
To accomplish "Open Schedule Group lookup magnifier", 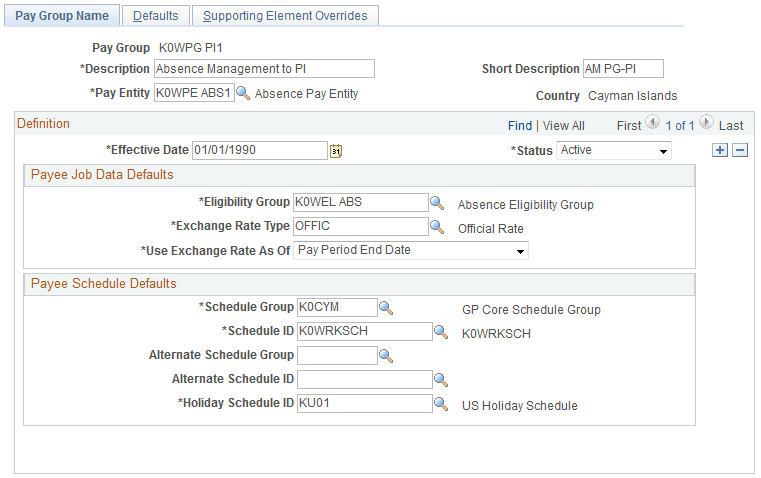I will (386, 308).
